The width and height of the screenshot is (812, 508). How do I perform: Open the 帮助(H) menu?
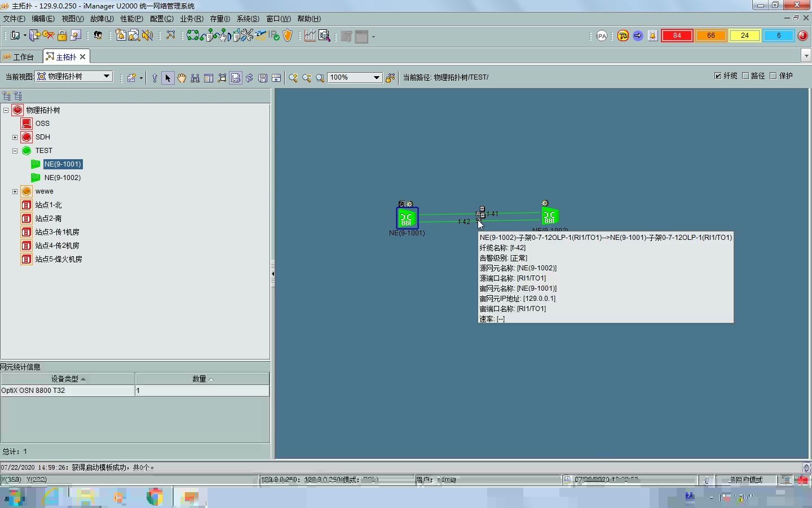click(x=309, y=19)
